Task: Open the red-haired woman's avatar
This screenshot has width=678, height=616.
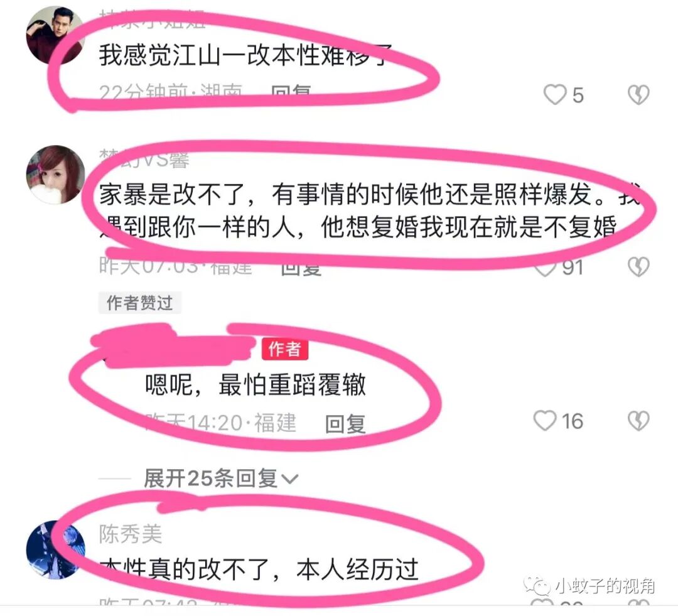Action: coord(55,175)
